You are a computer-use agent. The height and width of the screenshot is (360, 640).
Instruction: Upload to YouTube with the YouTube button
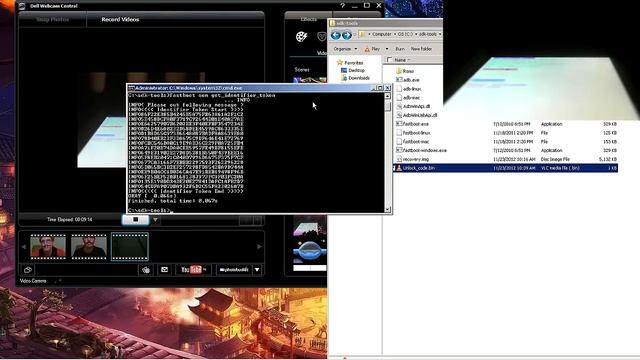tap(193, 270)
